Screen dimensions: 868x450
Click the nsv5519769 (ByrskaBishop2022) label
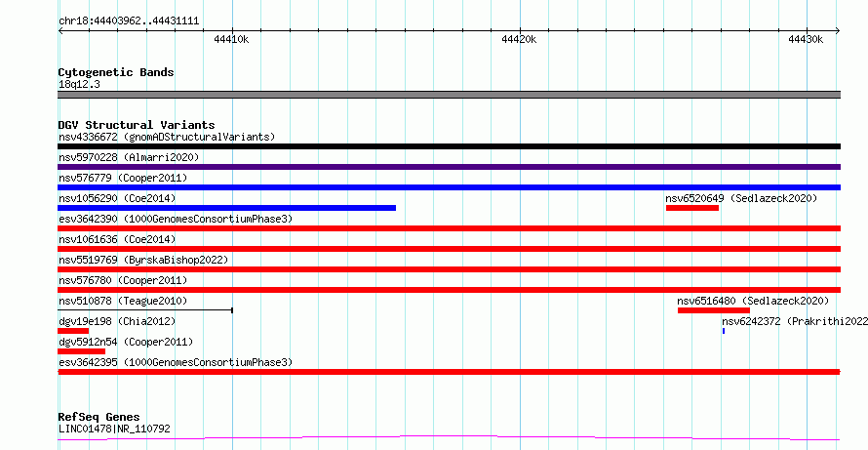point(143,260)
